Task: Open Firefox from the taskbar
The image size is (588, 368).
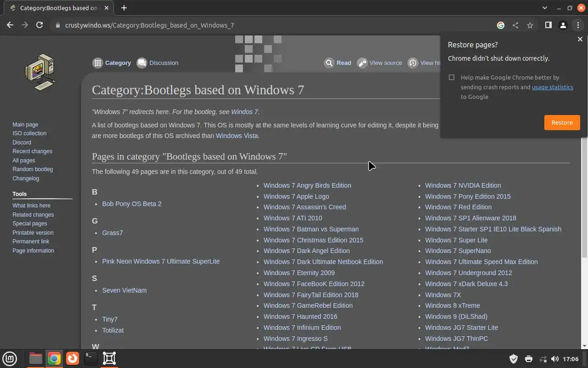Action: click(x=72, y=358)
